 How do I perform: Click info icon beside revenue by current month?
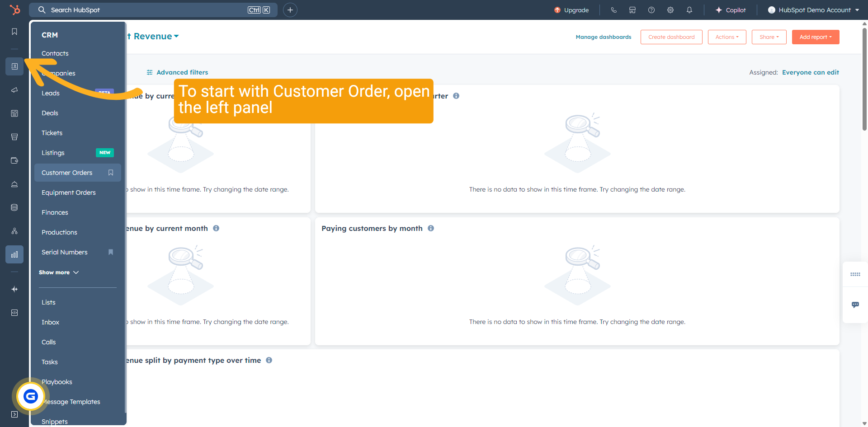(x=216, y=228)
